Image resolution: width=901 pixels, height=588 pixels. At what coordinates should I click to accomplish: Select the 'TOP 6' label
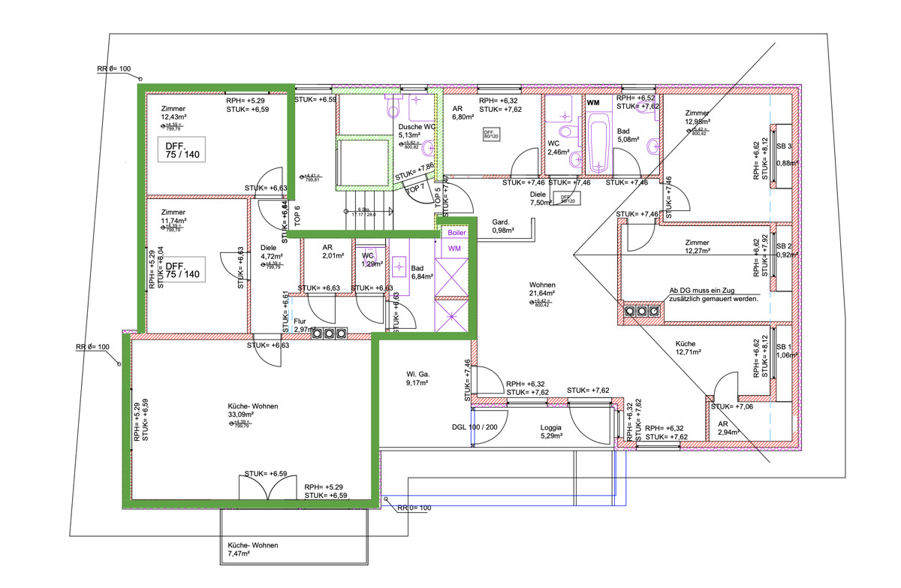pyautogui.click(x=297, y=216)
